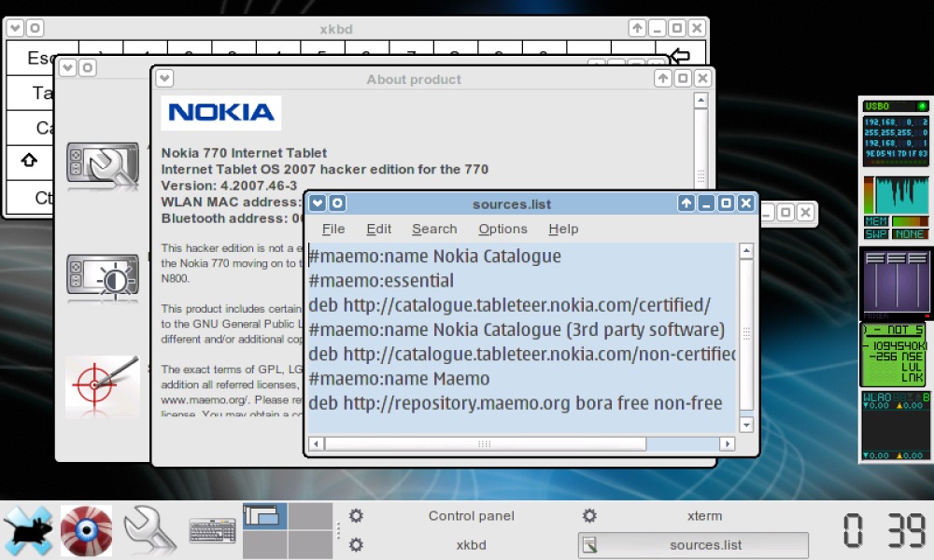Select sources.list task in taskbar
The height and width of the screenshot is (560, 934).
click(x=693, y=545)
